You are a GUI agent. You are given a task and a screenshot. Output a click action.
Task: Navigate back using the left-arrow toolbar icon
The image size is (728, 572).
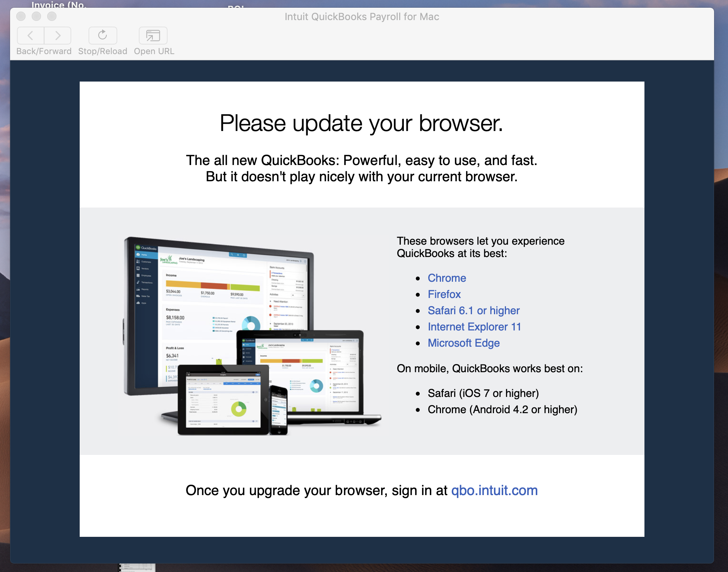tap(30, 36)
